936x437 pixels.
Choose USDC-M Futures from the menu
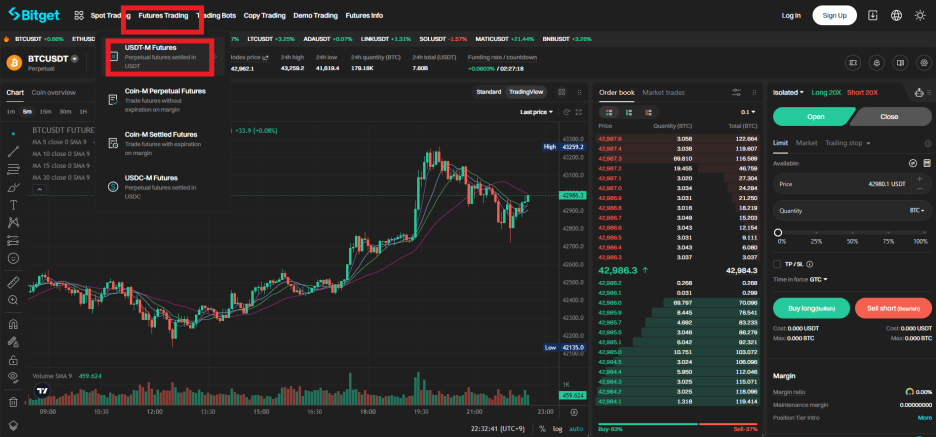pyautogui.click(x=162, y=186)
